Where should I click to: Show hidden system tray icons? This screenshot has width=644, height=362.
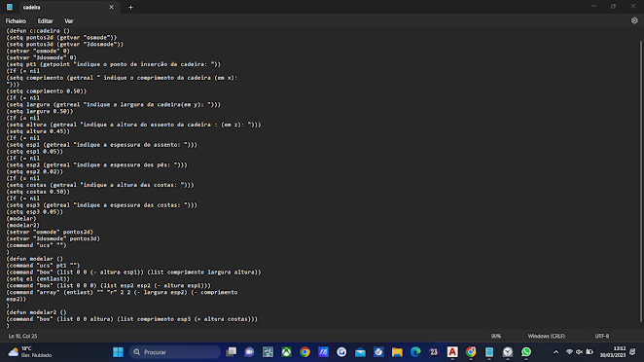point(555,352)
